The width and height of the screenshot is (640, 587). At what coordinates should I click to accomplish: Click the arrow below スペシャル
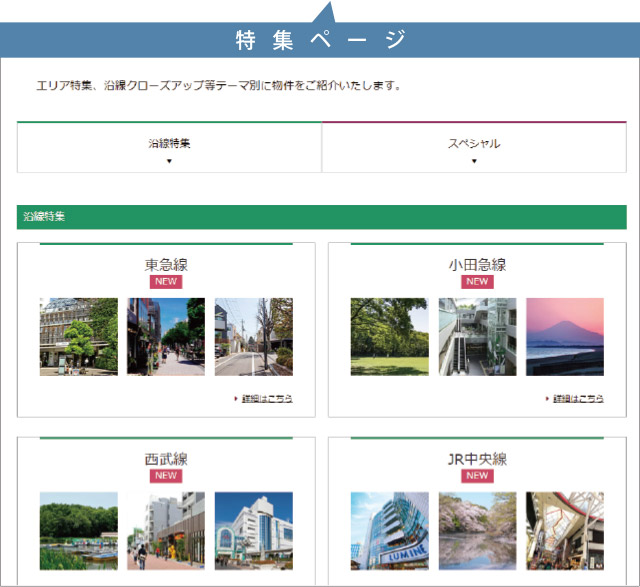474,161
